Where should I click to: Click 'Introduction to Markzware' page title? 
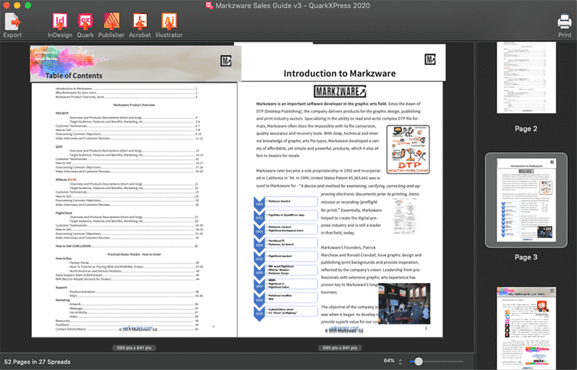(x=339, y=73)
